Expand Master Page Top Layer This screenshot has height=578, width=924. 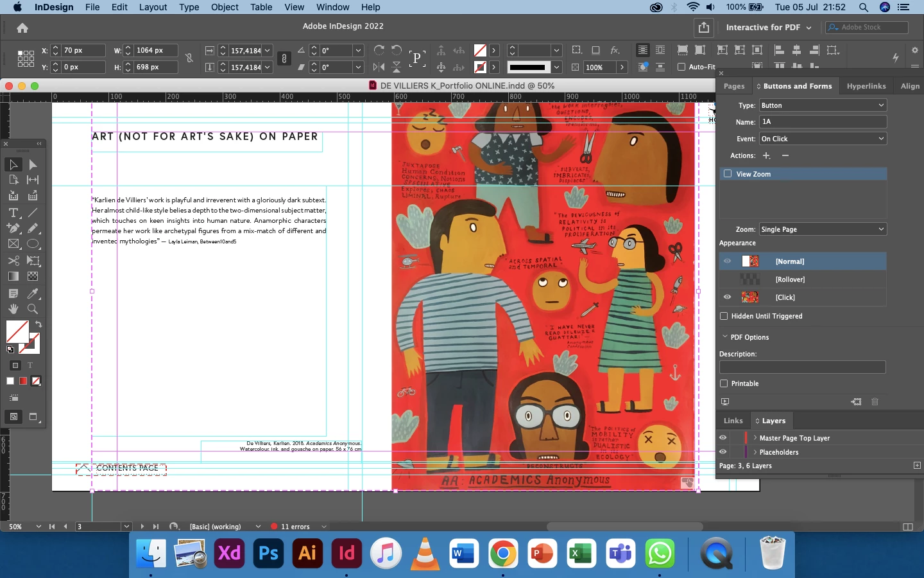755,438
